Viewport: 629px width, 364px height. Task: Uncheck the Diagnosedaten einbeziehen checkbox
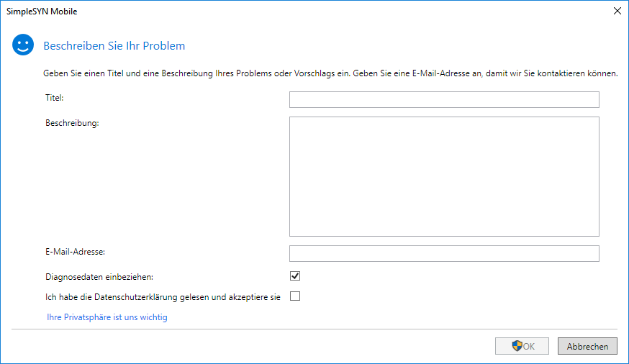pyautogui.click(x=295, y=276)
